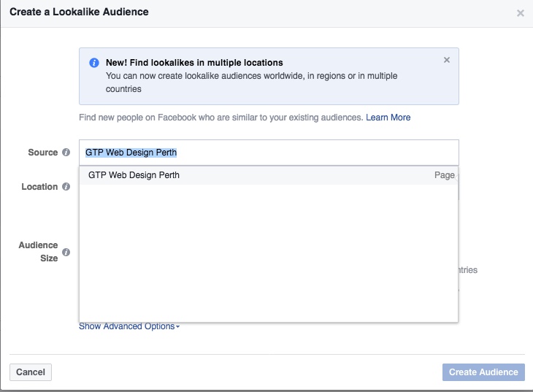The width and height of the screenshot is (533, 392).
Task: Click the info icon beside Audience Size
Action: 66,253
